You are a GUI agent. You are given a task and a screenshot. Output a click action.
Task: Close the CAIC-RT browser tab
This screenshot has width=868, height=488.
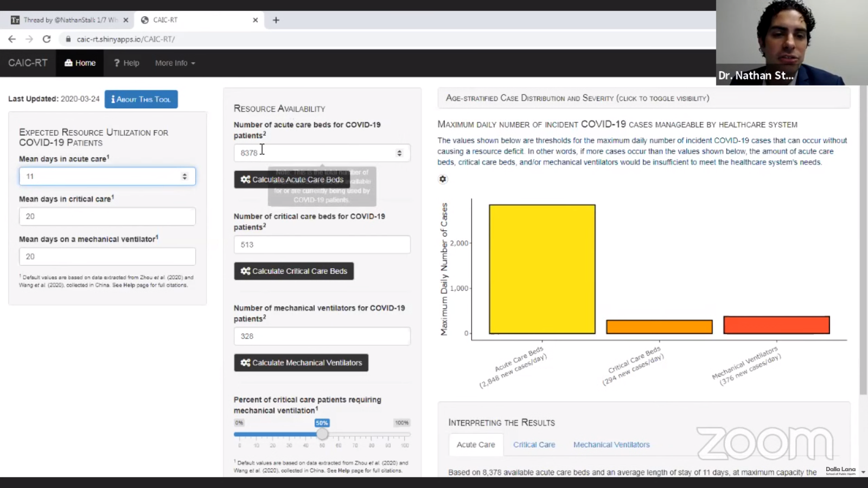(255, 20)
